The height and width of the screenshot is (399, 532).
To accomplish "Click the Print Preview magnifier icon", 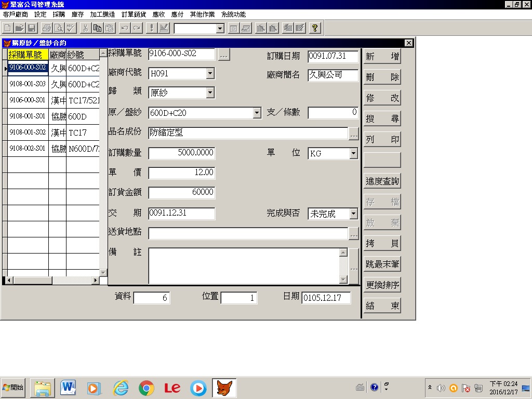I will (59, 28).
